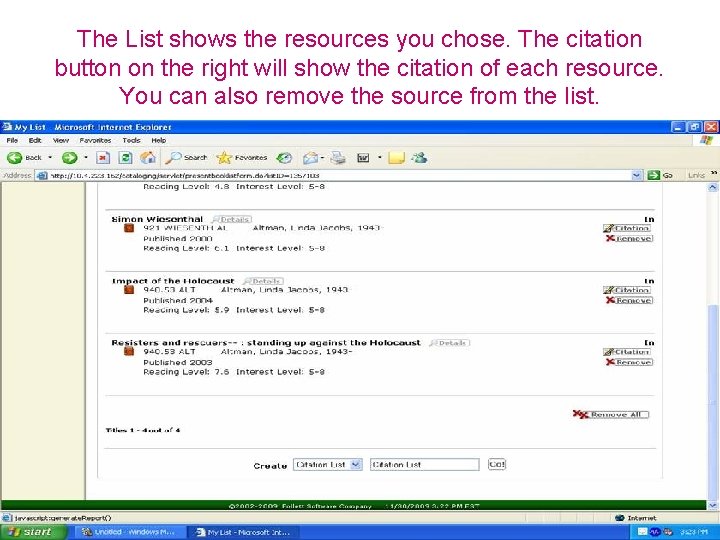Viewport: 720px width, 540px height.
Task: Remove Impact of the Holocaust from list
Action: pyautogui.click(x=629, y=300)
